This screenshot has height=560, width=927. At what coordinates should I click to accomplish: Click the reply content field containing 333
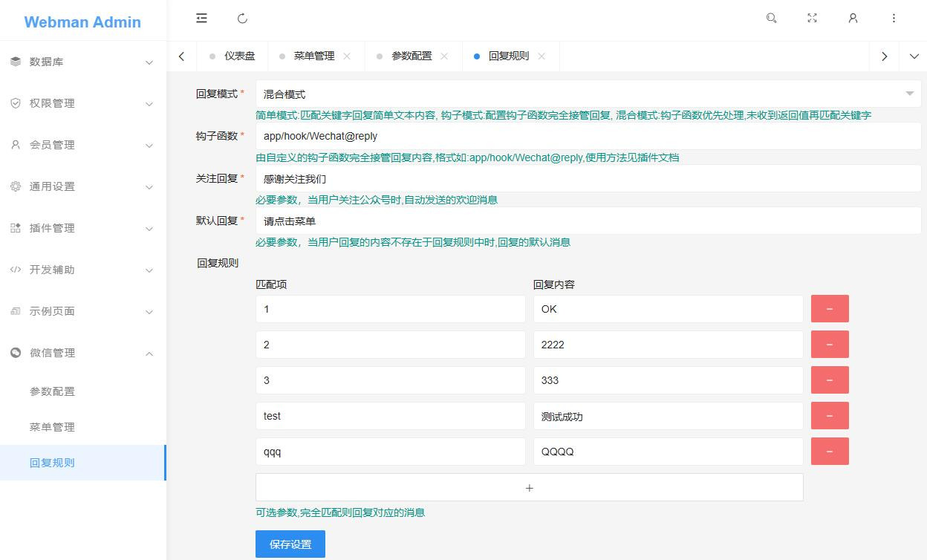669,380
